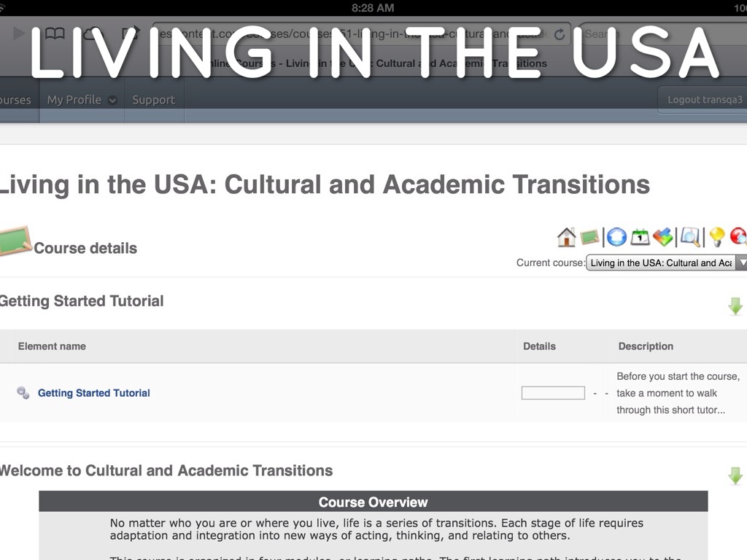
Task: Click the green chalkboard icon in toolbar
Action: pyautogui.click(x=590, y=237)
